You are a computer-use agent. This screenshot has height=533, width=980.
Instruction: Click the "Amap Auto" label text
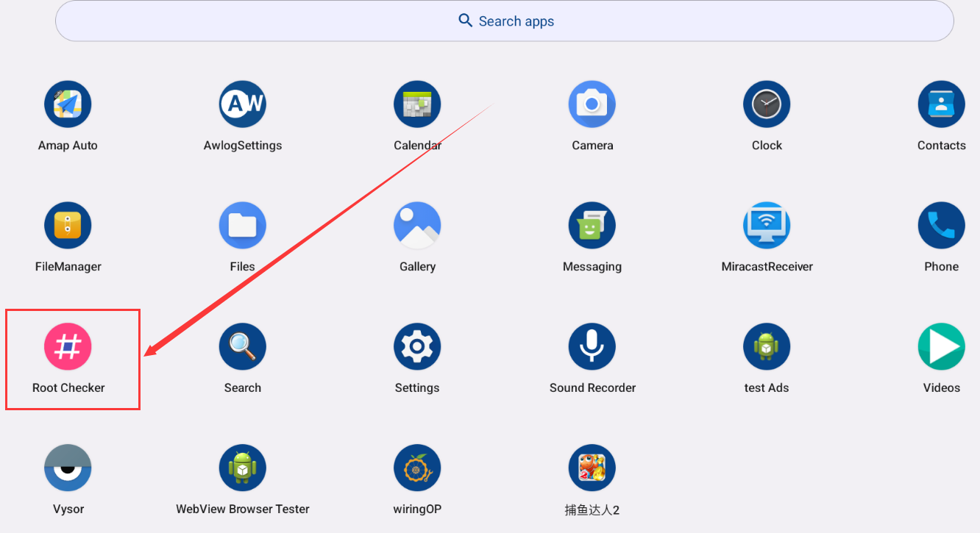(68, 146)
